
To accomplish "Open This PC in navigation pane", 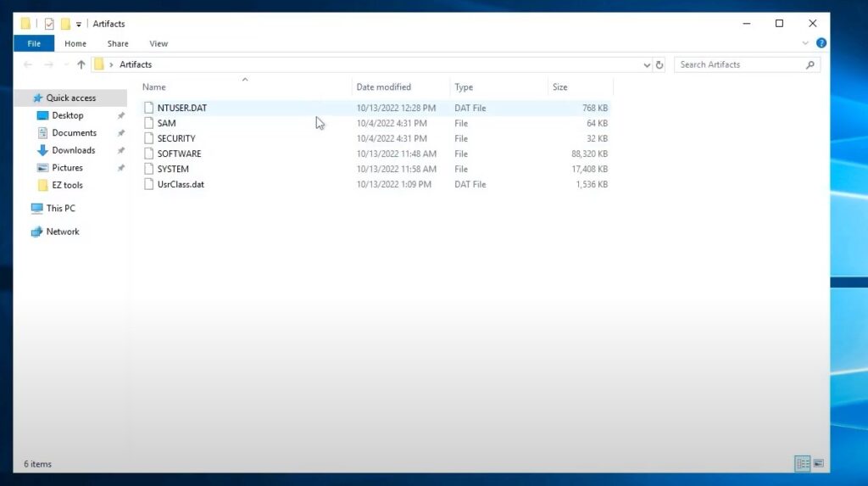I will pos(60,208).
